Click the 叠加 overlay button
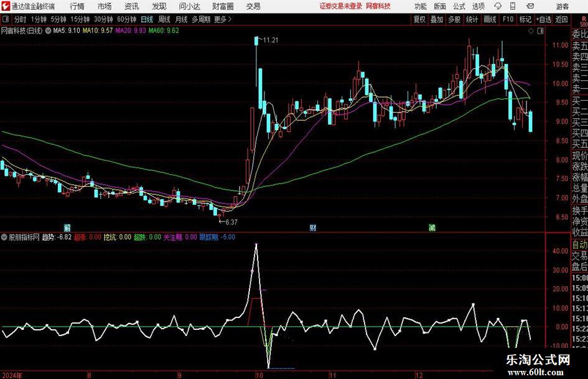The height and width of the screenshot is (379, 588). coord(437,19)
